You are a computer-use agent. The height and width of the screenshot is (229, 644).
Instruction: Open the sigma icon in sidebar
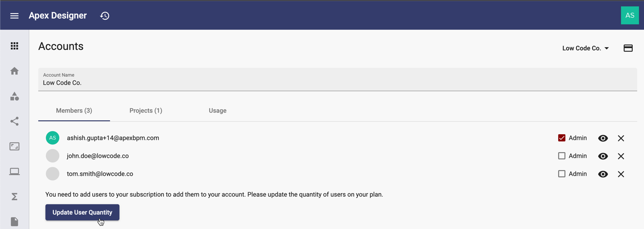click(14, 197)
